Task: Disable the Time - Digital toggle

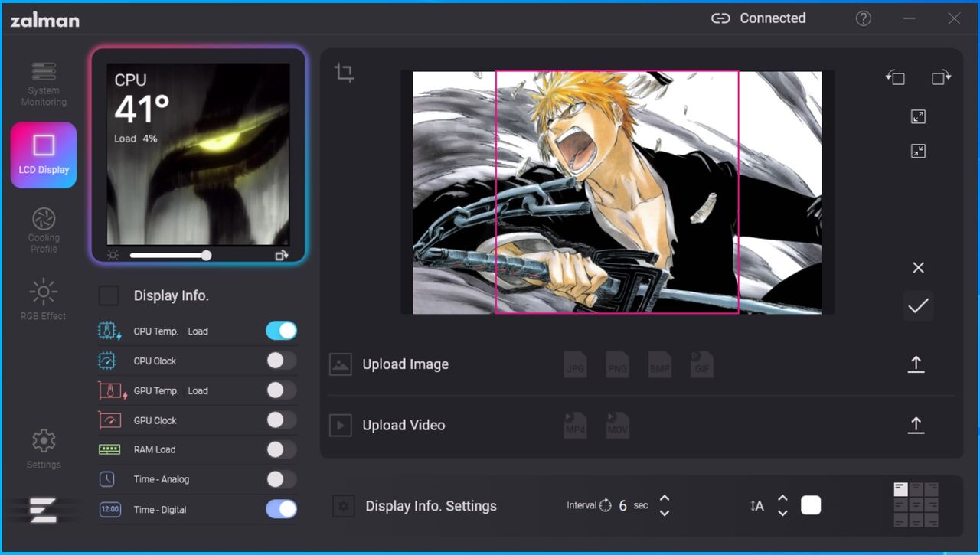Action: tap(281, 509)
